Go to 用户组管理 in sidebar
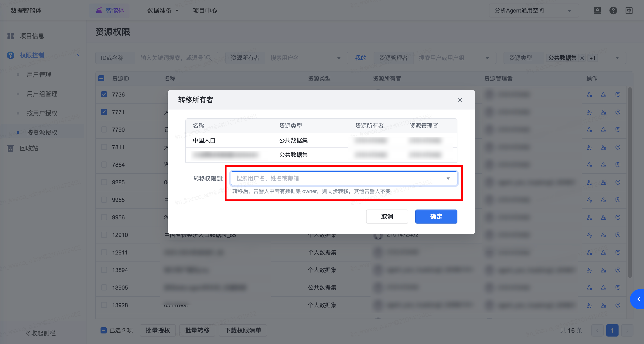Screen dimensions: 644x344 pyautogui.click(x=42, y=94)
